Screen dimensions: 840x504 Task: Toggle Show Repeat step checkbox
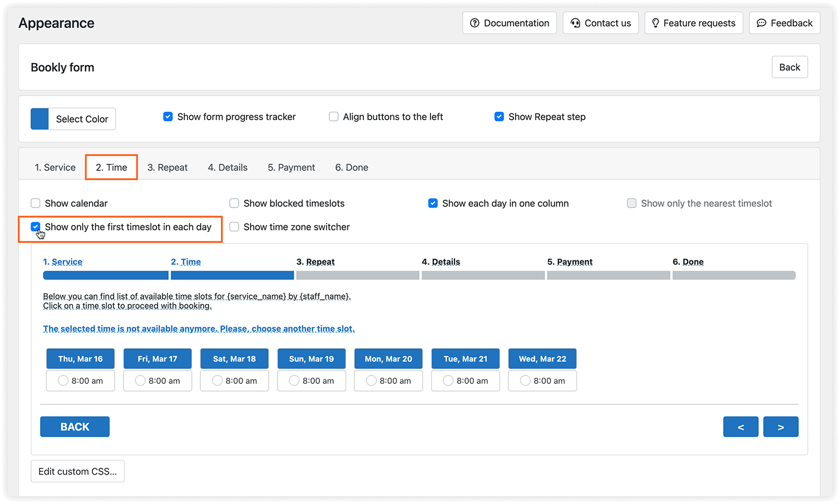tap(499, 117)
